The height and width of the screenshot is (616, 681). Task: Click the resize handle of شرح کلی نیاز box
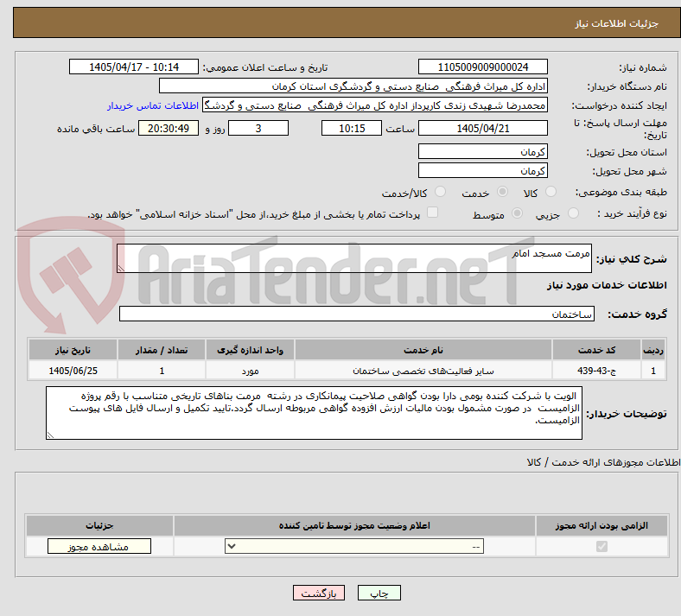(x=121, y=269)
